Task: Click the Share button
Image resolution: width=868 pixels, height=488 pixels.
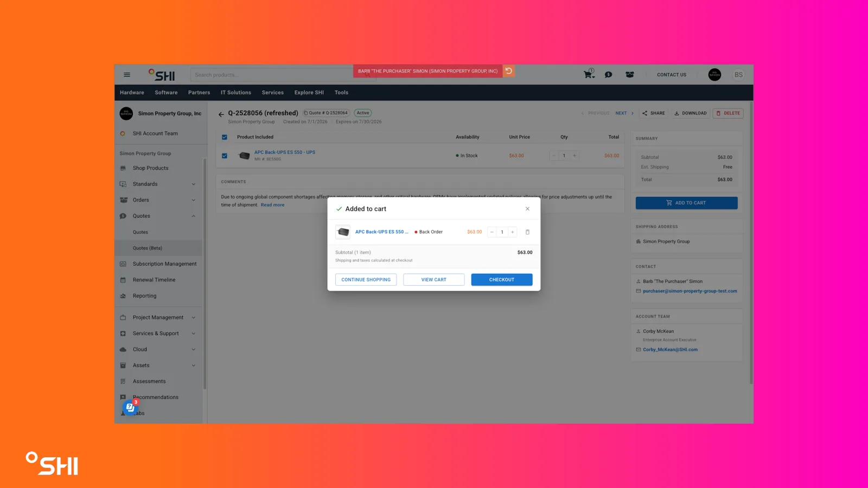Action: (653, 113)
